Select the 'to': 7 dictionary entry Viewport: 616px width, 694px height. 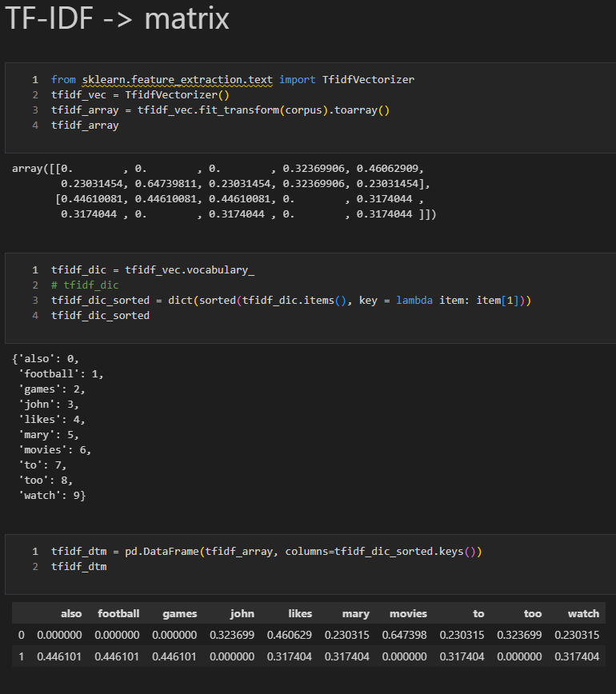pos(42,465)
